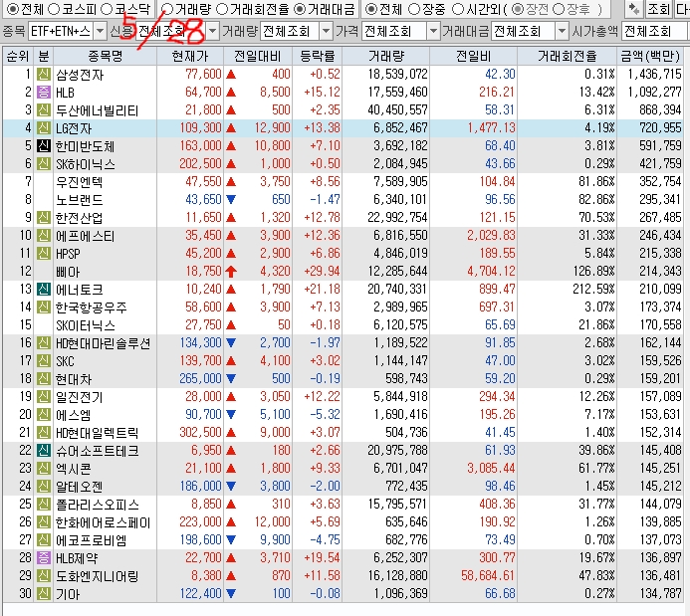Sort by 금액(백만) column header
The width and height of the screenshot is (690, 616).
(x=650, y=56)
